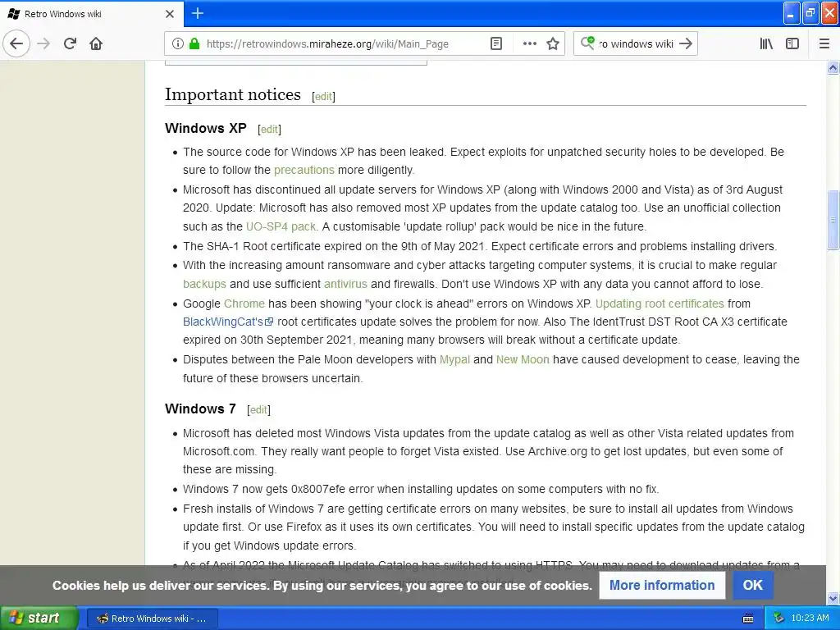Open the Windows Start menu

(39, 619)
